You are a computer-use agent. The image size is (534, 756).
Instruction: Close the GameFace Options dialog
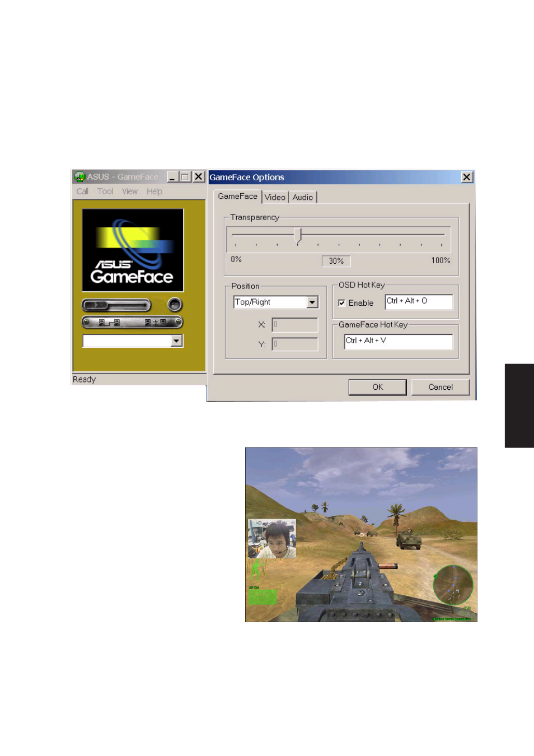coord(467,177)
